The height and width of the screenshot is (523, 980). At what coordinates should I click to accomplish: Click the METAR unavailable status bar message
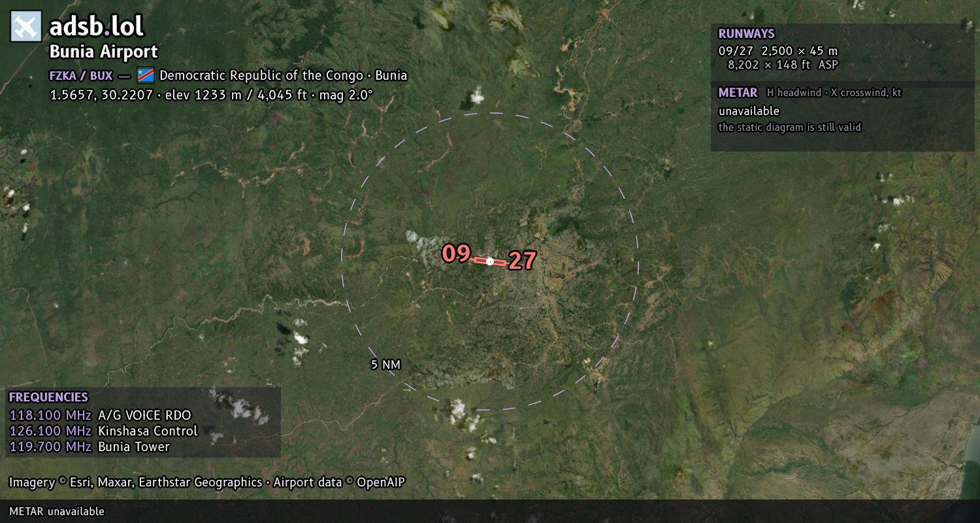pyautogui.click(x=57, y=511)
